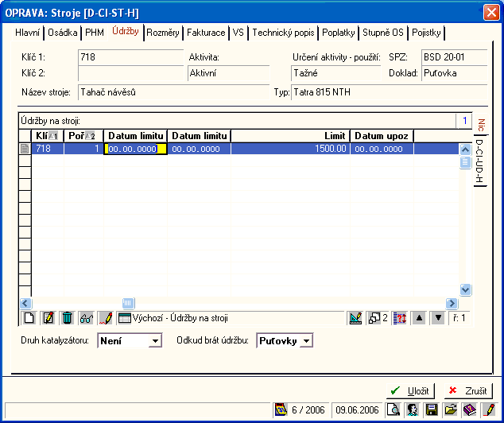Open the Druh katalyzátoru dropdown
The image size is (504, 423).
[155, 341]
